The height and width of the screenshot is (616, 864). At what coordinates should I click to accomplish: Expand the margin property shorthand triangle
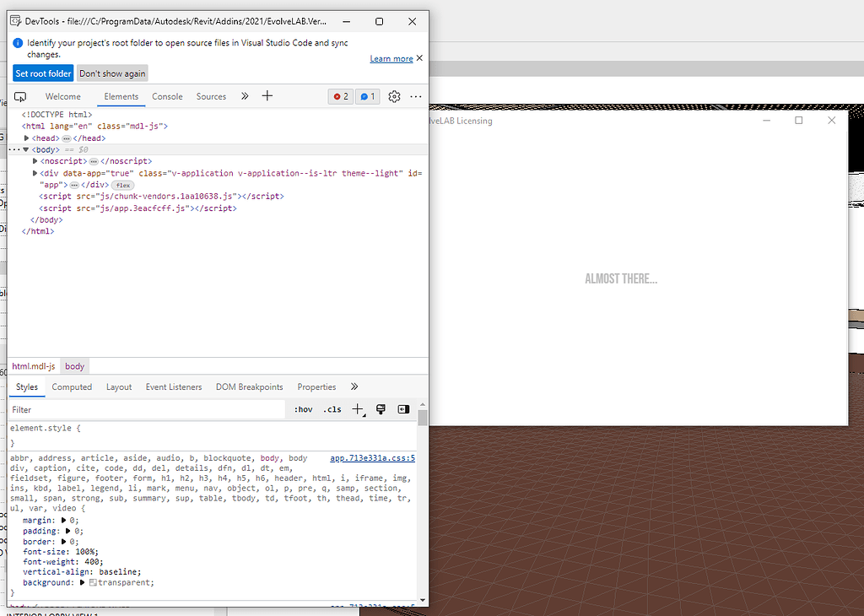(64, 521)
